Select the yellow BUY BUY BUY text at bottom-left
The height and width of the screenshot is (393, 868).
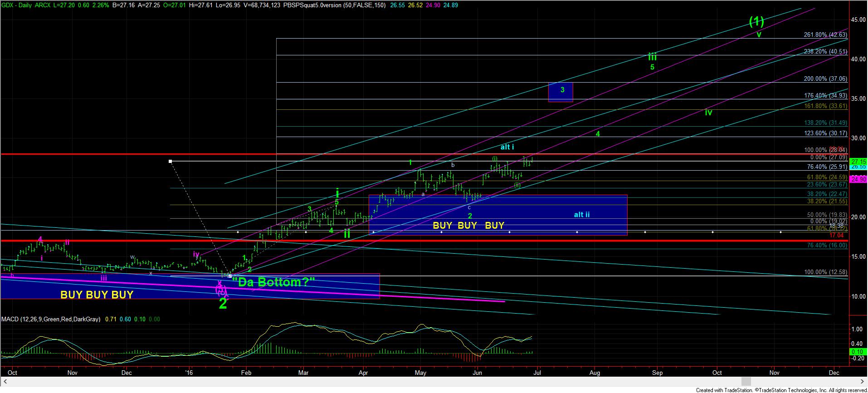point(97,295)
